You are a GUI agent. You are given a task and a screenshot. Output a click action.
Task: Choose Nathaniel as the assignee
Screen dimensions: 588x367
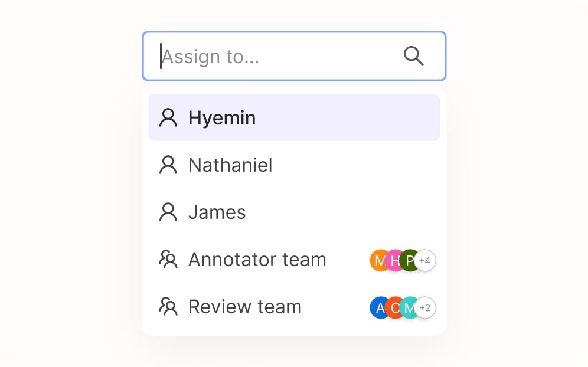pos(230,165)
